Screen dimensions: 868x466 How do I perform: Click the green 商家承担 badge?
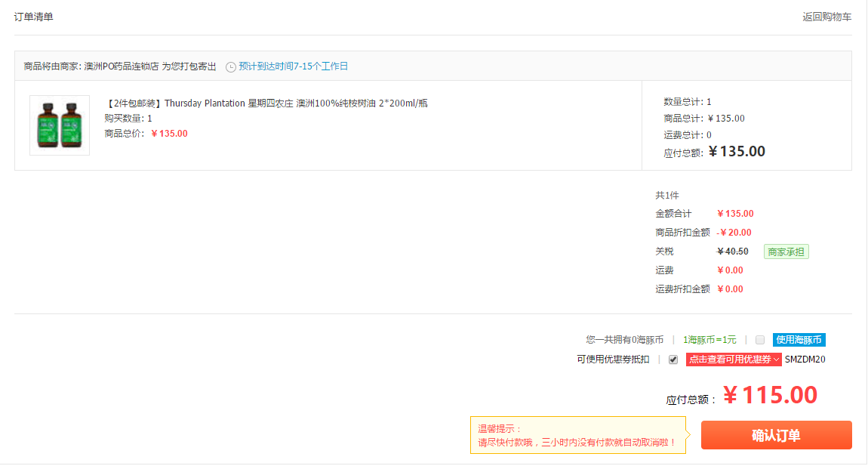coord(786,252)
